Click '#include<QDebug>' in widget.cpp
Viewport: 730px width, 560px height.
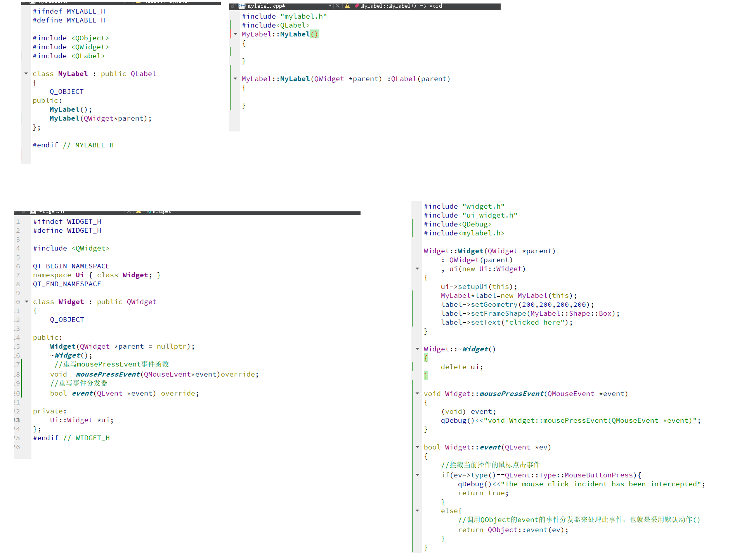458,224
